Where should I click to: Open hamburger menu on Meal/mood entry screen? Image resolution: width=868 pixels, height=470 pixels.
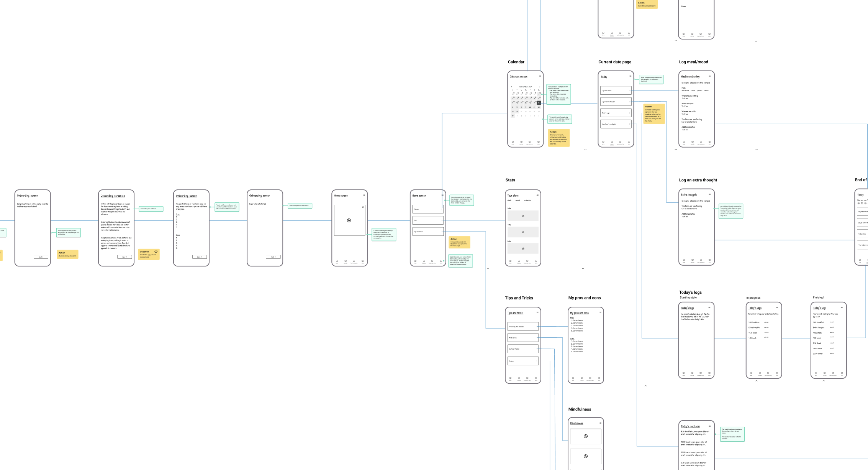pyautogui.click(x=709, y=76)
